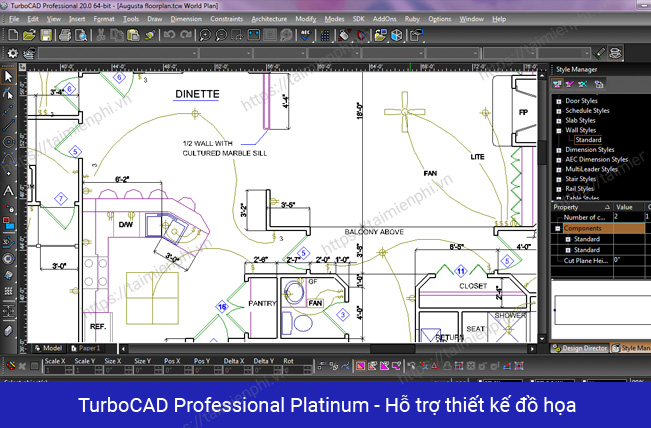The height and width of the screenshot is (428, 651).
Task: Click the spell check ABC icon
Action: [306, 35]
